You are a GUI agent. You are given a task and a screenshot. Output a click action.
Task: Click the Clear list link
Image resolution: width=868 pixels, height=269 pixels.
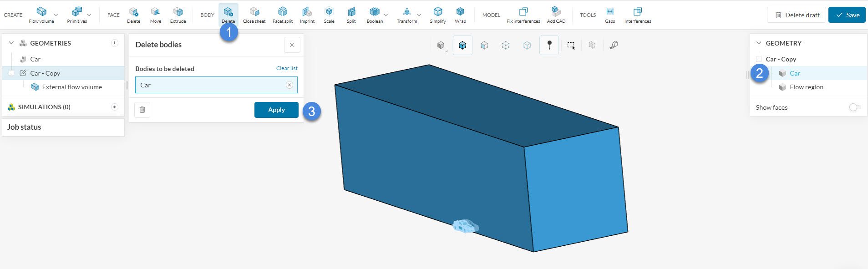coord(287,68)
